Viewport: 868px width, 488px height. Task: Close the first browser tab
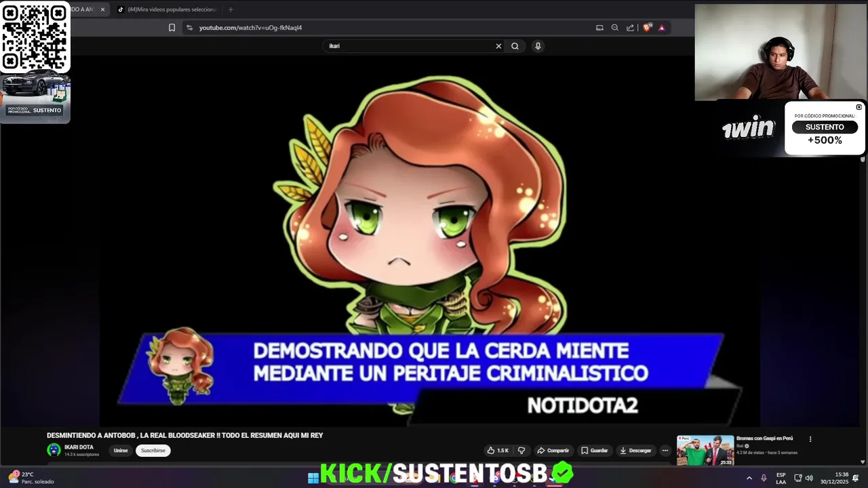pos(103,9)
